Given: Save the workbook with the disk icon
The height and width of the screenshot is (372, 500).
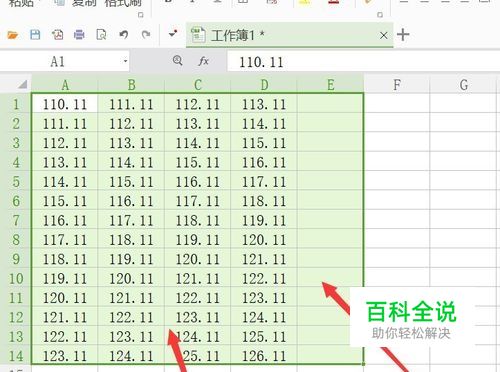Looking at the screenshot, I should coord(35,35).
